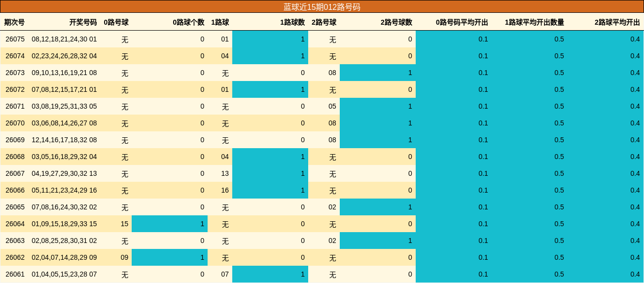This screenshot has height=283, width=644.
Task: Click period number 26066
Action: [x=15, y=190]
